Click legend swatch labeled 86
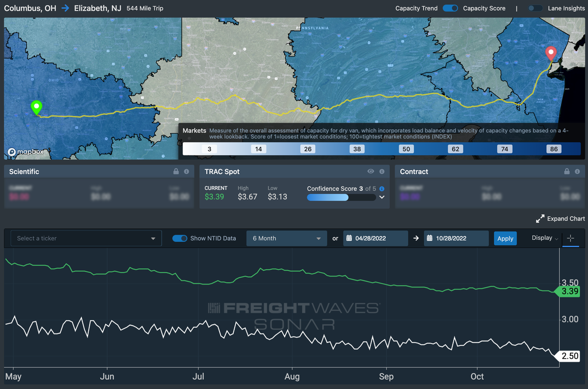Viewport: 588px width, 389px height. tap(554, 149)
